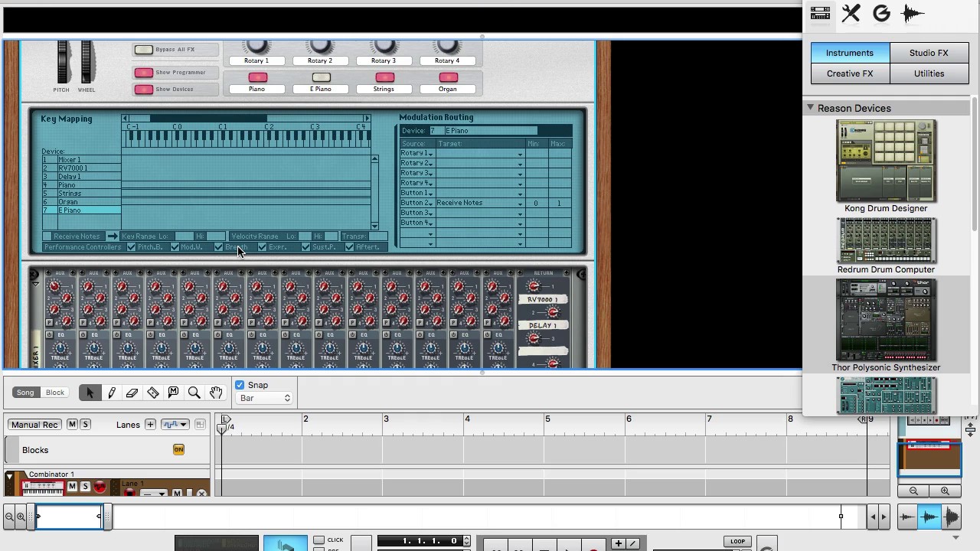Toggle Aftert. performance controller checkbox
Screen dimensions: 980x551
coord(349,247)
